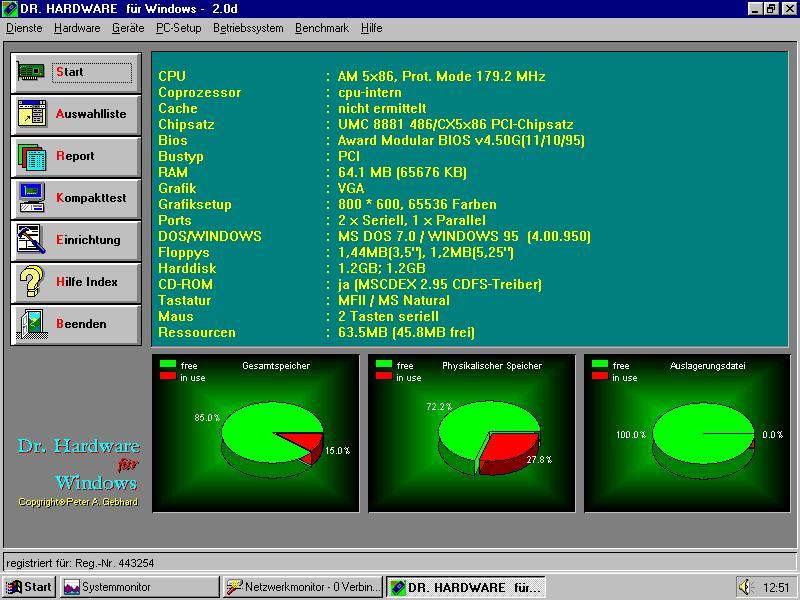Run the Kompakttest

point(76,198)
